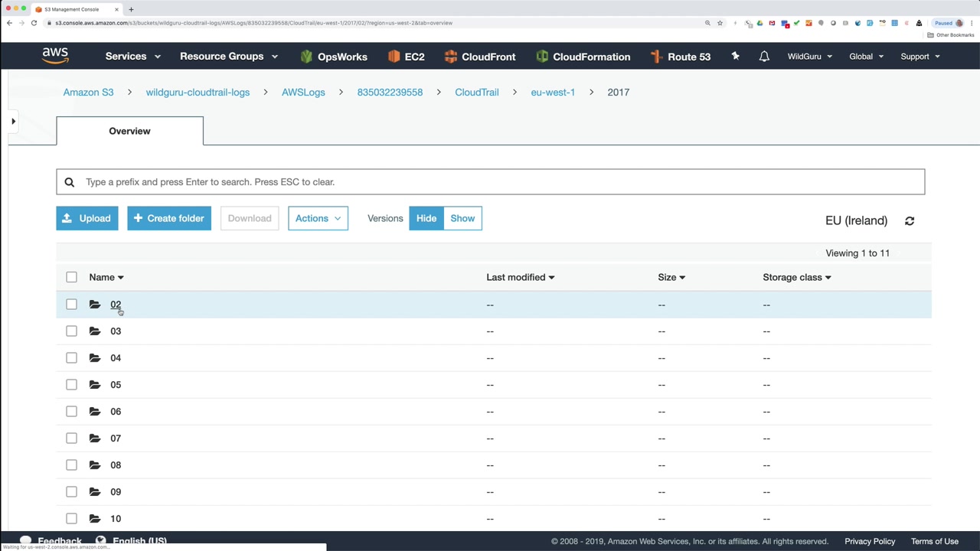This screenshot has height=551, width=980.
Task: Check the box for folder 07
Action: click(x=71, y=439)
